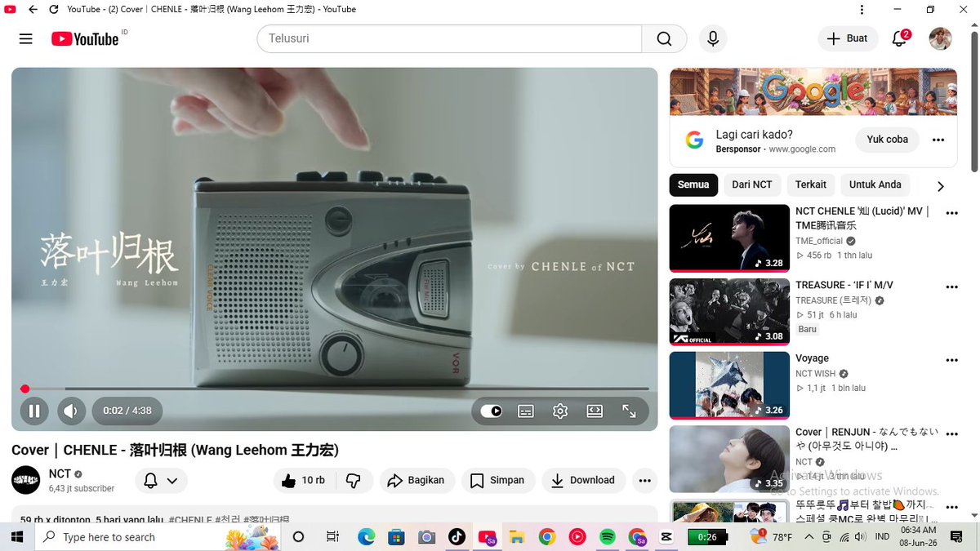Viewport: 980px width, 551px height.
Task: Select the Dari NCT filter chip
Action: (x=751, y=184)
